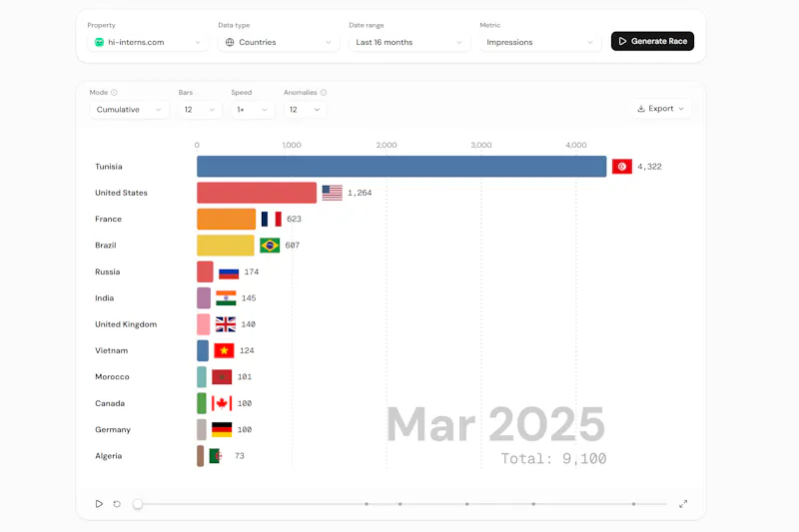Click the restart loop icon
The width and height of the screenshot is (799, 532).
[x=117, y=504]
